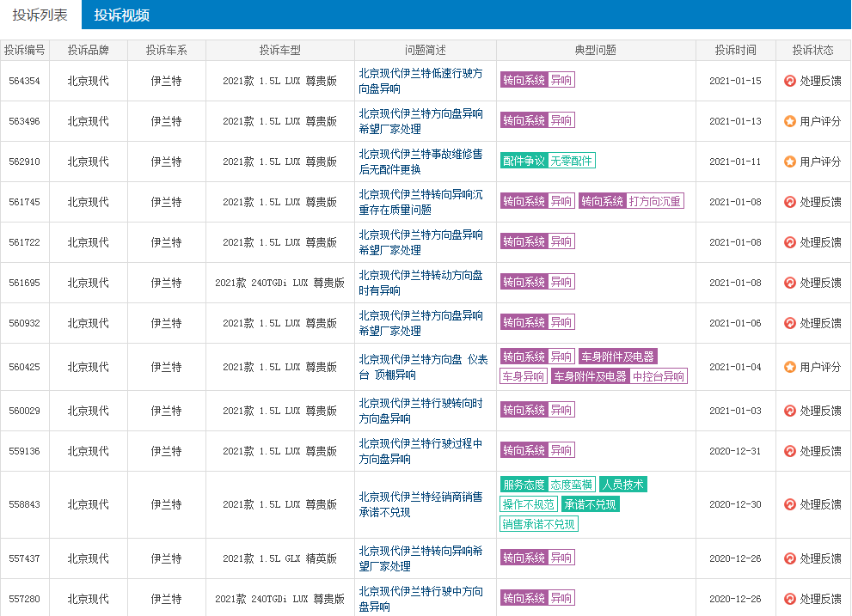Image resolution: width=852 pixels, height=616 pixels.
Task: Click the 态度蛮横 service tag
Action: [x=572, y=485]
